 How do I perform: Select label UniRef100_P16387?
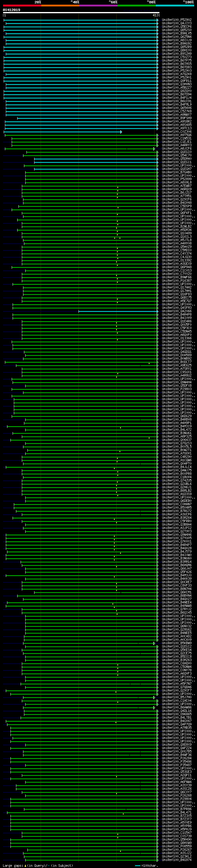[177, 281]
